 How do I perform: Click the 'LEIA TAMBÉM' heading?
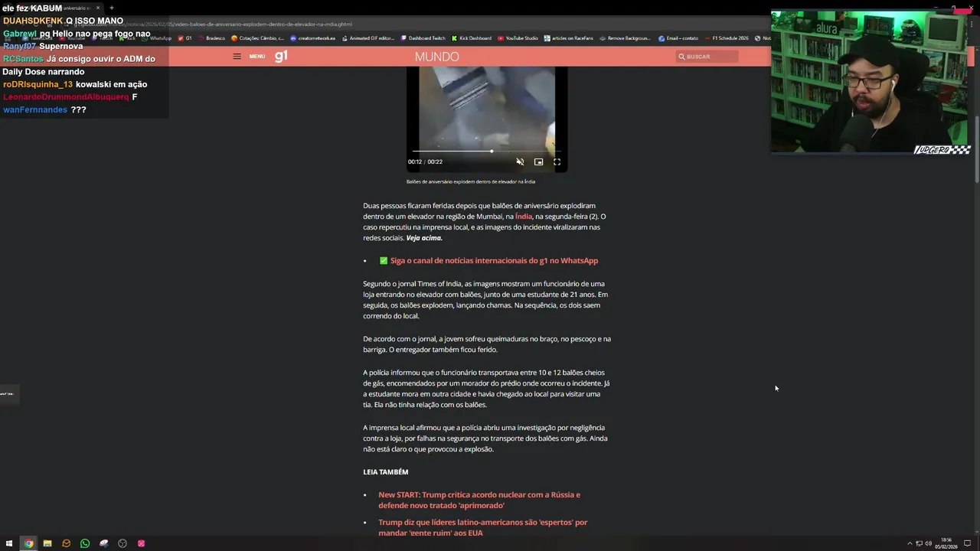pos(386,472)
